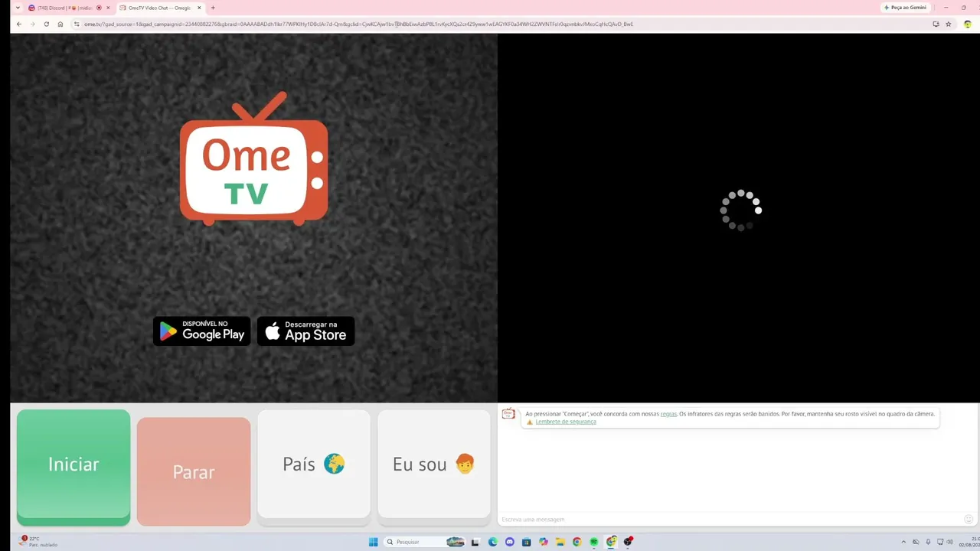Click the browser forward arrow
This screenshot has height=551, width=980.
pyautogui.click(x=32, y=24)
